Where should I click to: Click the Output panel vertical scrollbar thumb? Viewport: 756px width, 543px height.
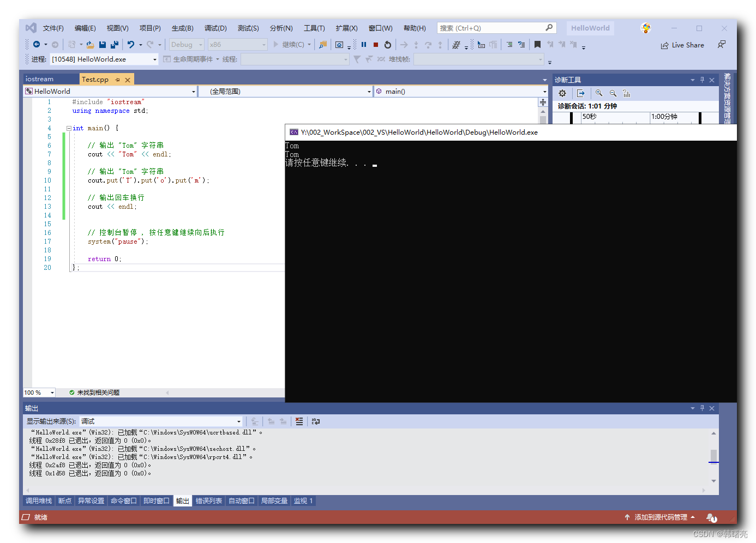(x=713, y=456)
